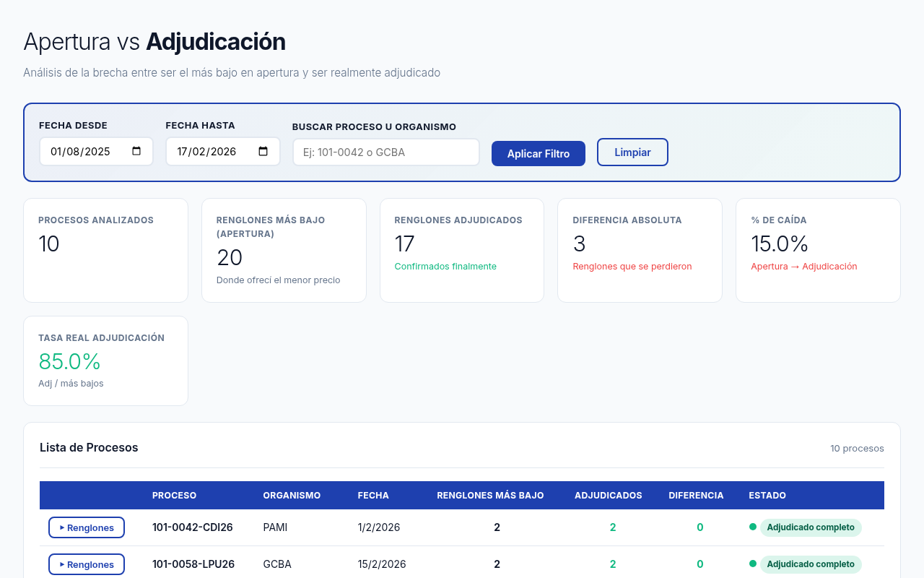Select the Procesos Analizados stat card
This screenshot has width=924, height=578.
(x=105, y=250)
